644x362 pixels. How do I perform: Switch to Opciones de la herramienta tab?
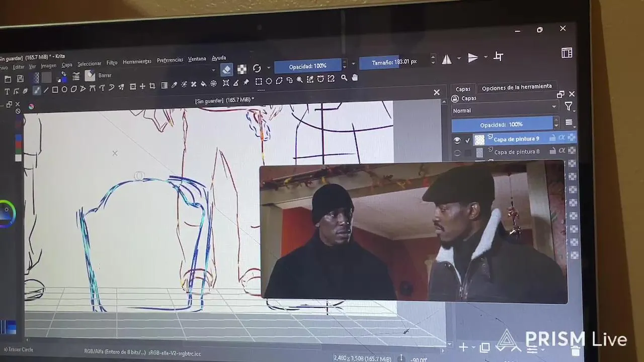coord(516,87)
